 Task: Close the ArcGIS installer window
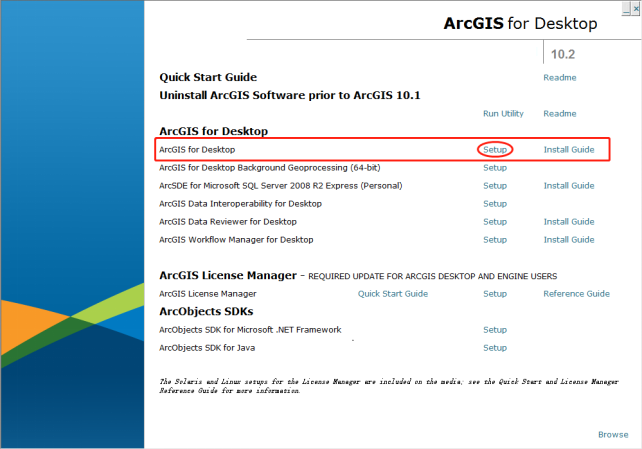[635, 9]
